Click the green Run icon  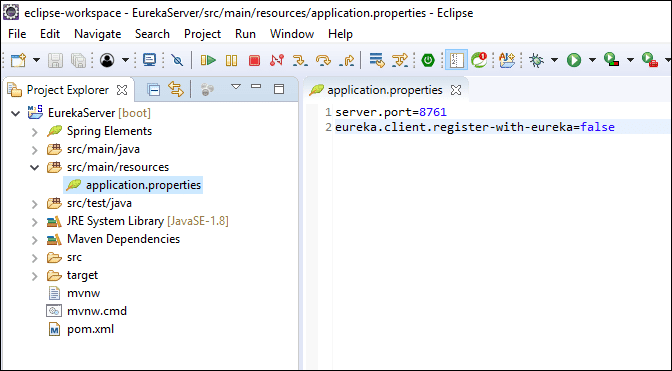574,60
